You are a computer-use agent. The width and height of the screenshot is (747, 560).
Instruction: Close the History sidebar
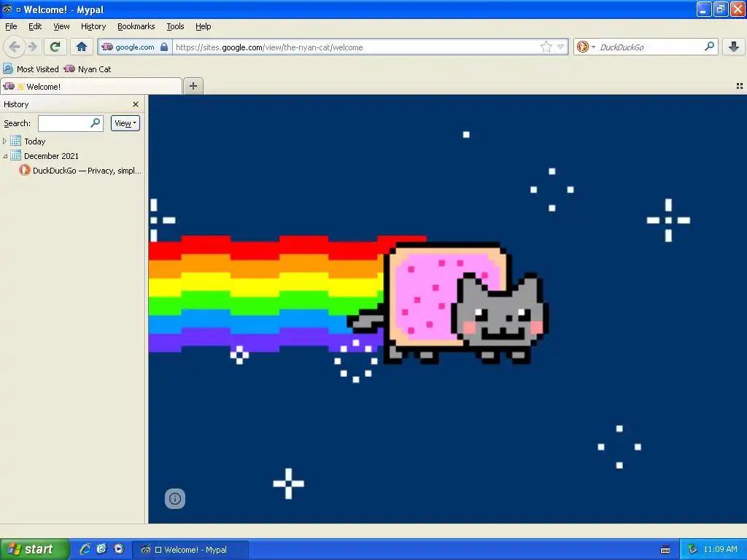click(x=135, y=104)
